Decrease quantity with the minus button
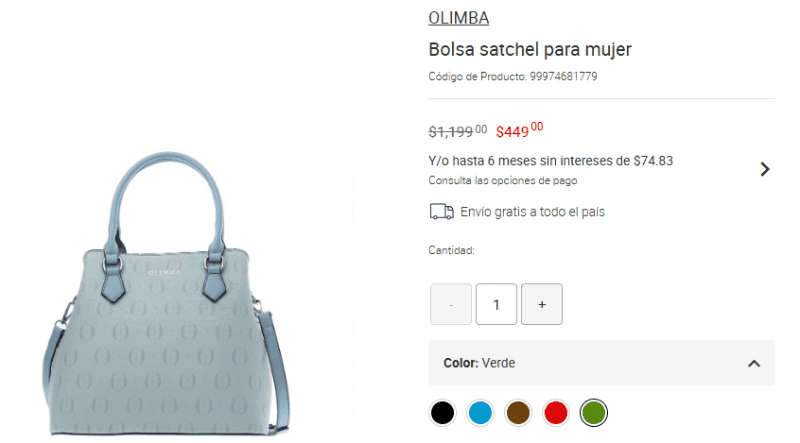The height and width of the screenshot is (443, 800). [x=451, y=304]
